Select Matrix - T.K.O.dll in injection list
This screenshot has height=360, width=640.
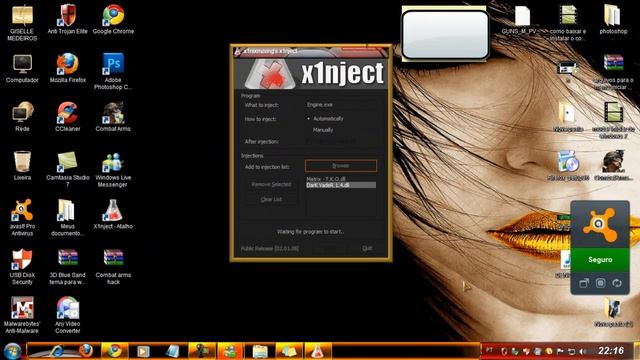pyautogui.click(x=326, y=179)
